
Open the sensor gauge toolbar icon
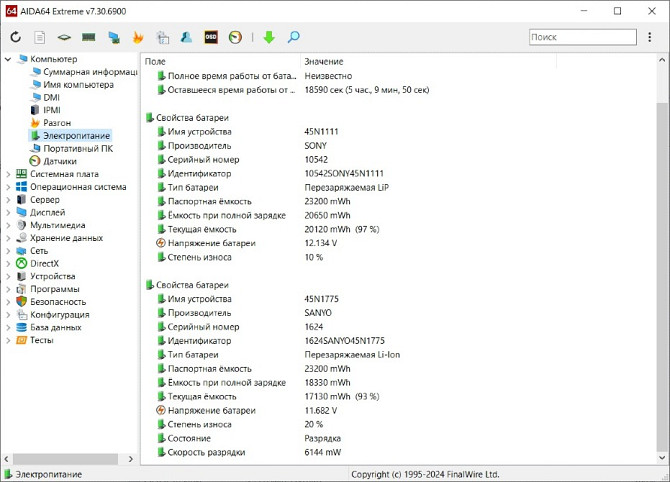tap(235, 37)
